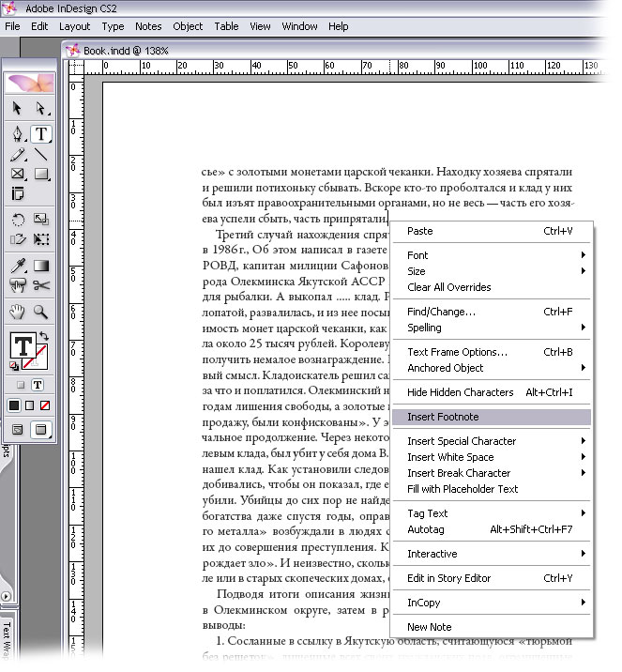Open the Notes menu
The image size is (622, 672).
point(148,26)
